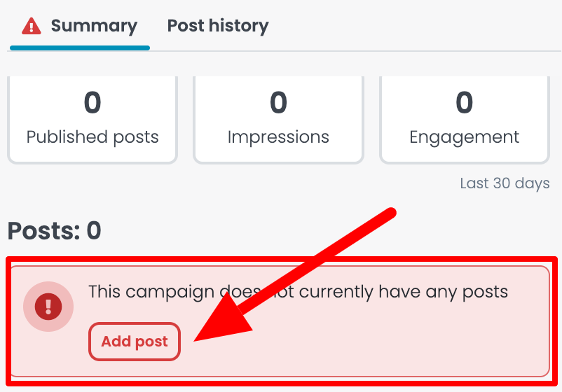The height and width of the screenshot is (392, 562).
Task: Click the red exclamation circle alert icon
Action: click(x=48, y=307)
